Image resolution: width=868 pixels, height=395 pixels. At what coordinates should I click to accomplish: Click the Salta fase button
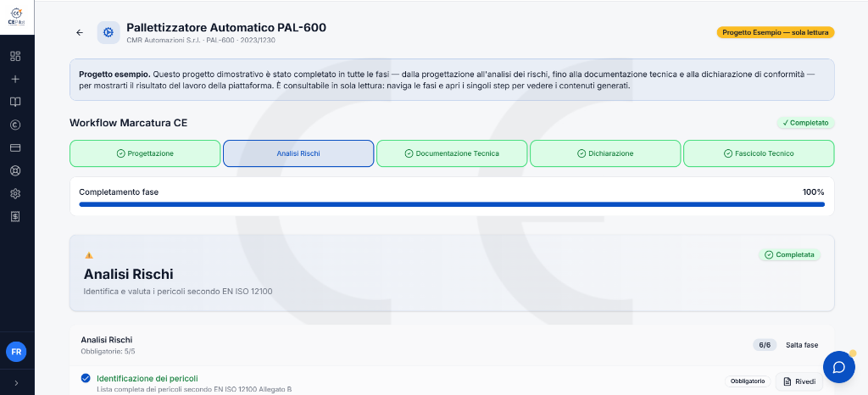click(802, 345)
